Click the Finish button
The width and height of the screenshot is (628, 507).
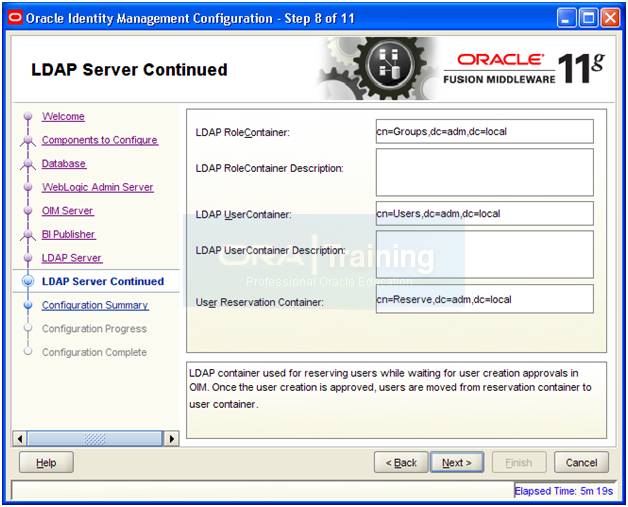(x=519, y=463)
